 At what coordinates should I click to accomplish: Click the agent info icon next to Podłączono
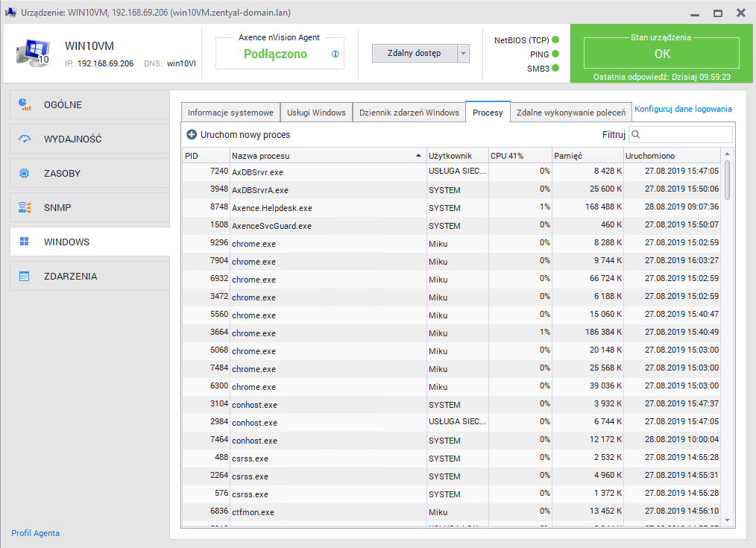coord(335,54)
